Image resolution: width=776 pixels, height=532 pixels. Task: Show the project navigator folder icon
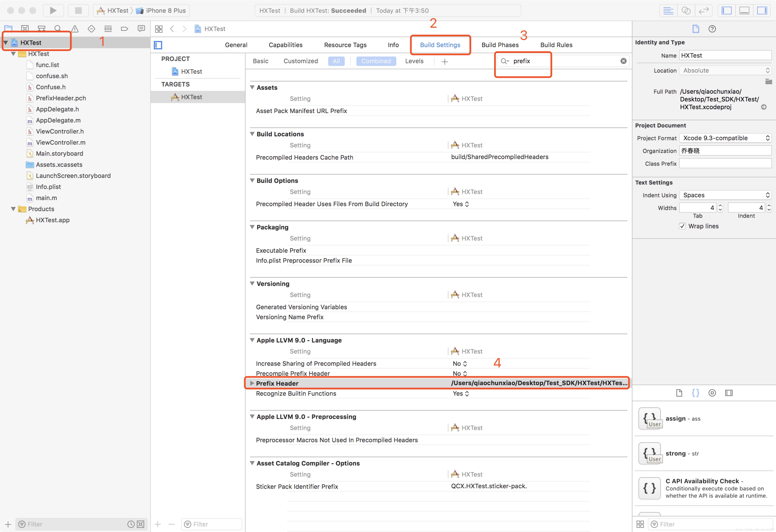[x=8, y=29]
